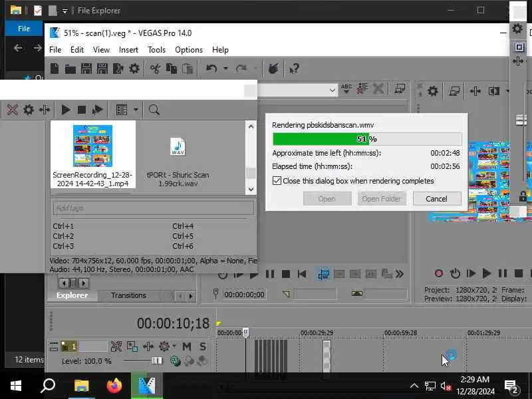This screenshot has width=532, height=399.
Task: Select the ScreenRecording_12-28-2024 mp4 thumbnail
Action: [92, 146]
